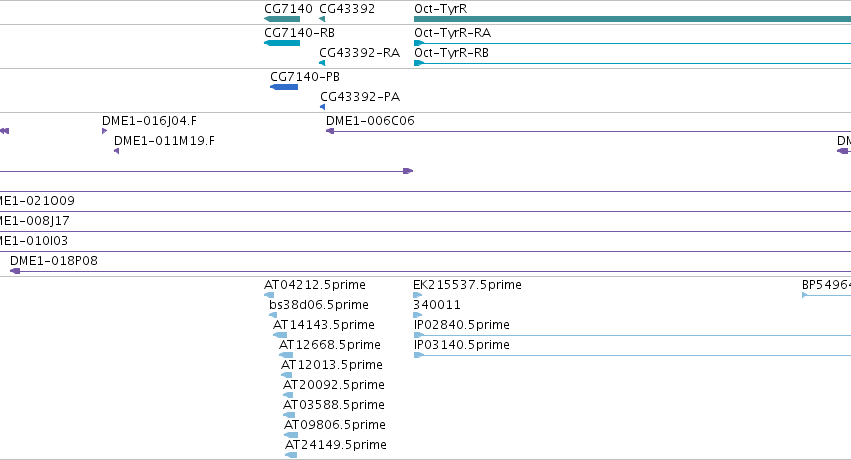This screenshot has width=851, height=460.
Task: Click the DME1-006C06 feature label
Action: [x=370, y=120]
